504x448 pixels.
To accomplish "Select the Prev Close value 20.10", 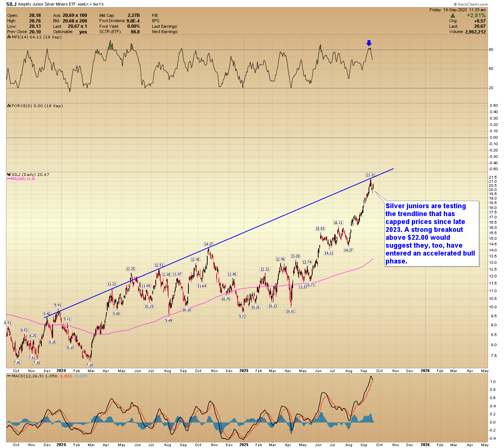I will (x=35, y=32).
